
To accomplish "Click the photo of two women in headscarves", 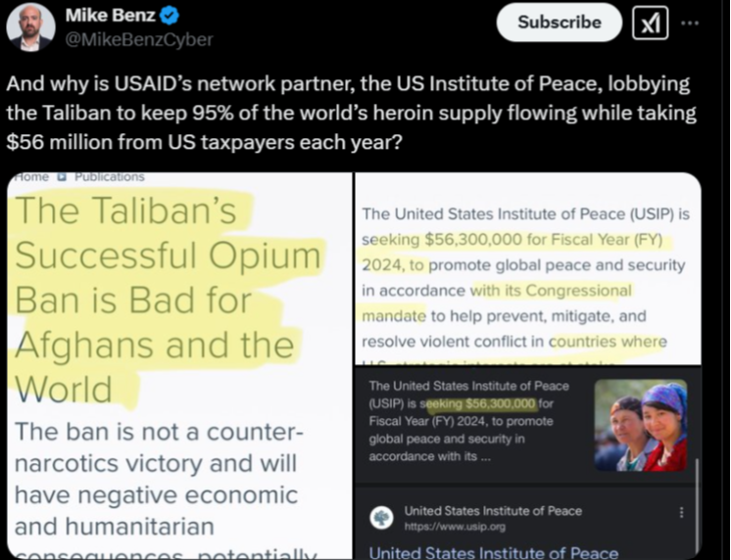I will pyautogui.click(x=641, y=425).
